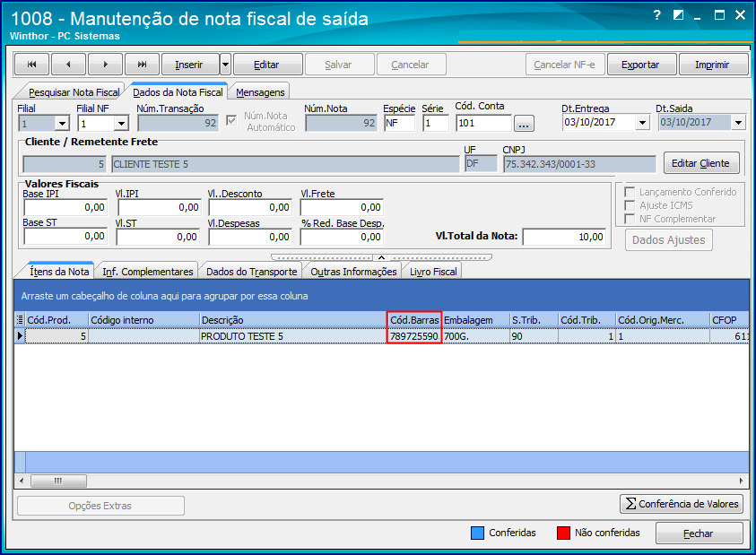Click the Cód.Barras column header
The width and height of the screenshot is (756, 555).
pyautogui.click(x=414, y=320)
